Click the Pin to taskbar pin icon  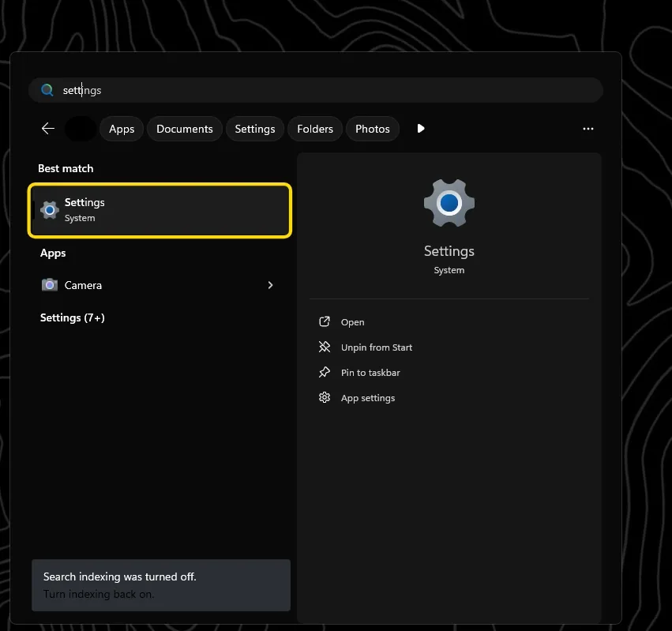pos(325,372)
